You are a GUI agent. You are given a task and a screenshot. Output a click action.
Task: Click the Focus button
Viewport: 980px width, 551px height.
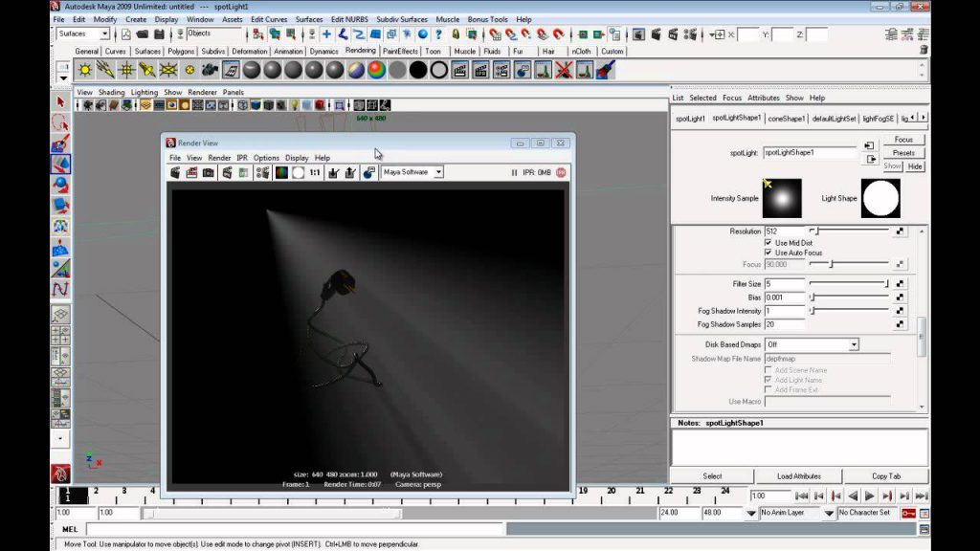tap(903, 140)
